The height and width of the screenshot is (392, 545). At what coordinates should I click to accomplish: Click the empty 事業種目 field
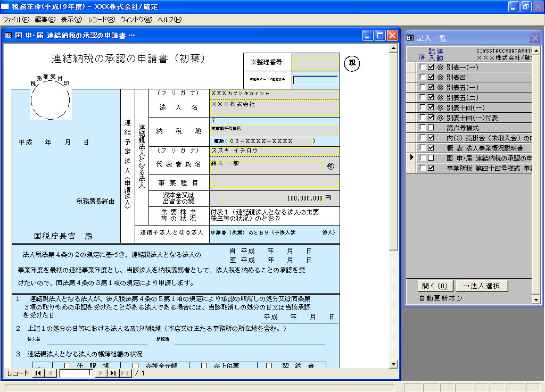point(274,182)
